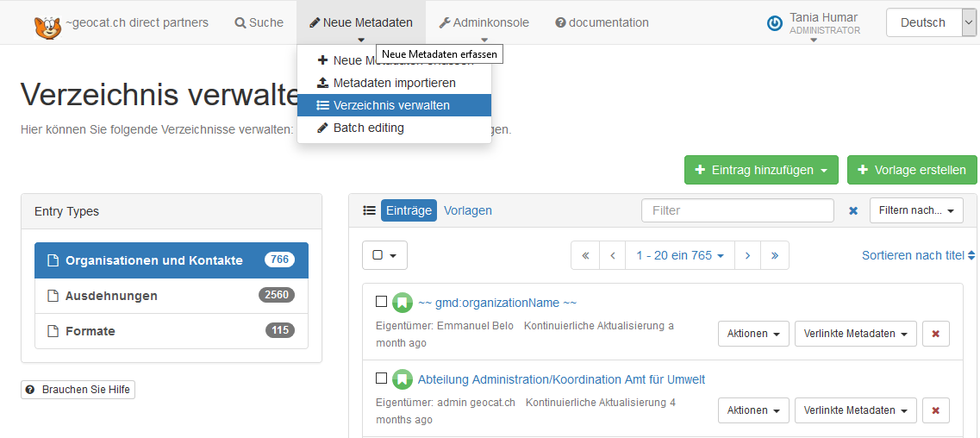Open the 1 - 20 ein 765 page dropdown
Viewport: 980px width, 438px height.
pos(680,255)
